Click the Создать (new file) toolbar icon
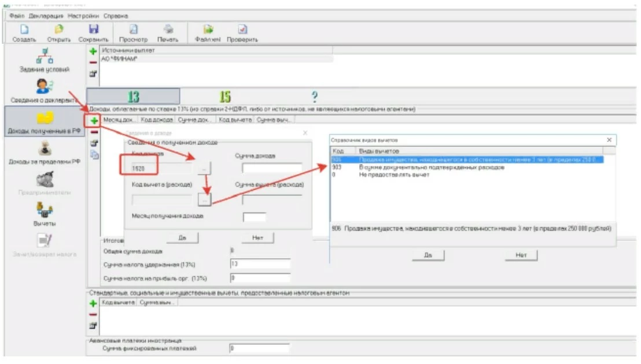The height and width of the screenshot is (364, 641). 24,29
